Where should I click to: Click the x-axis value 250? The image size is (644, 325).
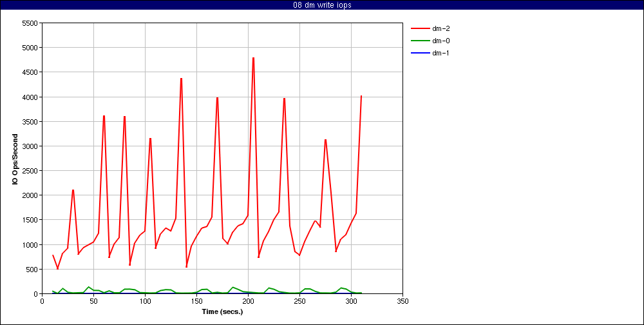click(299, 301)
